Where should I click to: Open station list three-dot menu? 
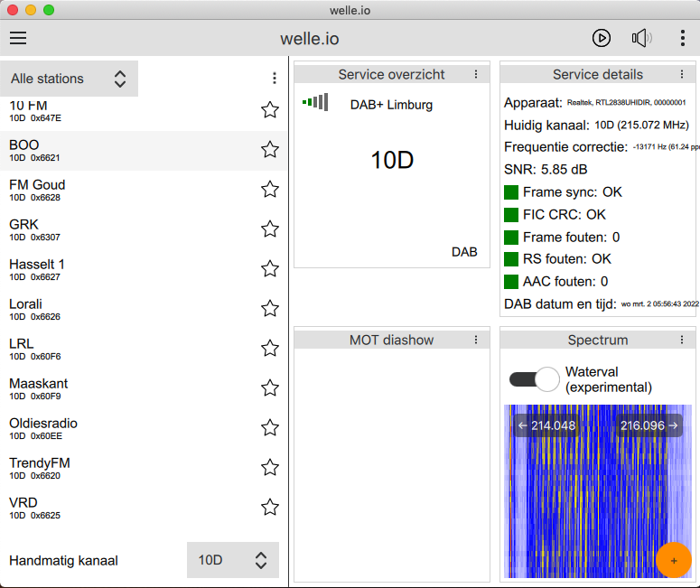coord(274,79)
